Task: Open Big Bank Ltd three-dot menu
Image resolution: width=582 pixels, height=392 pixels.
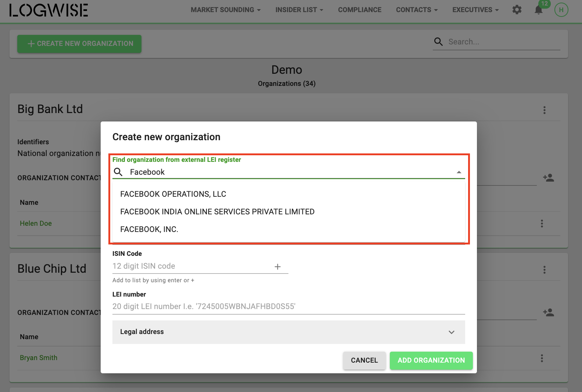Action: tap(544, 110)
